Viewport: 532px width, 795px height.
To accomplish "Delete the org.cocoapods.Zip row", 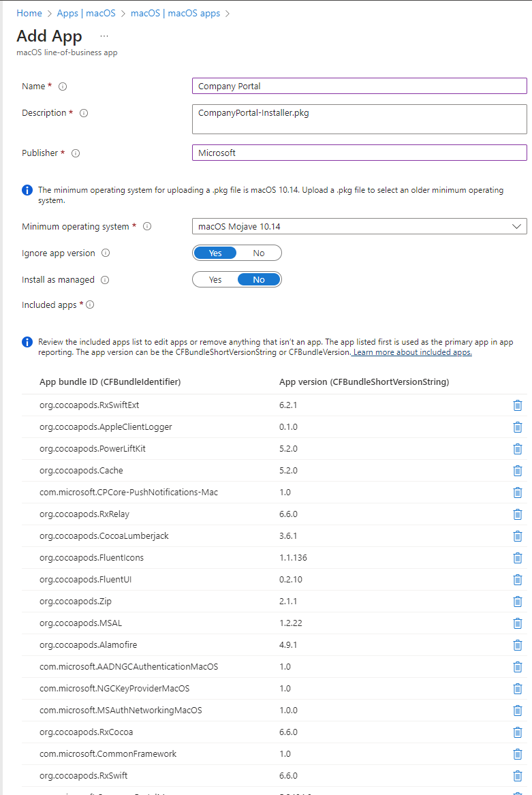I will [517, 602].
